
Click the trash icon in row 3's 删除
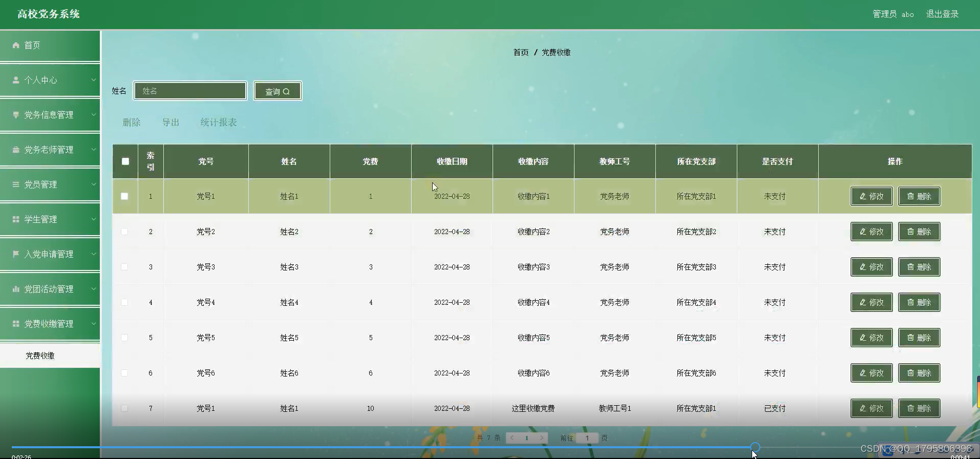coord(910,267)
